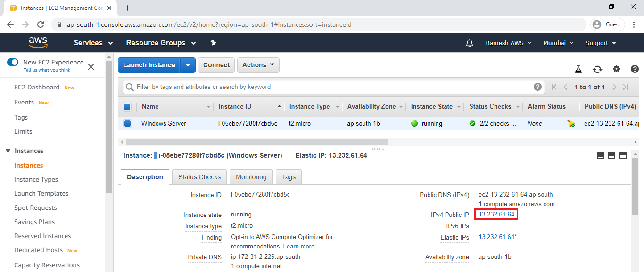Set details pane to half height
The image size is (644, 272).
click(611, 155)
